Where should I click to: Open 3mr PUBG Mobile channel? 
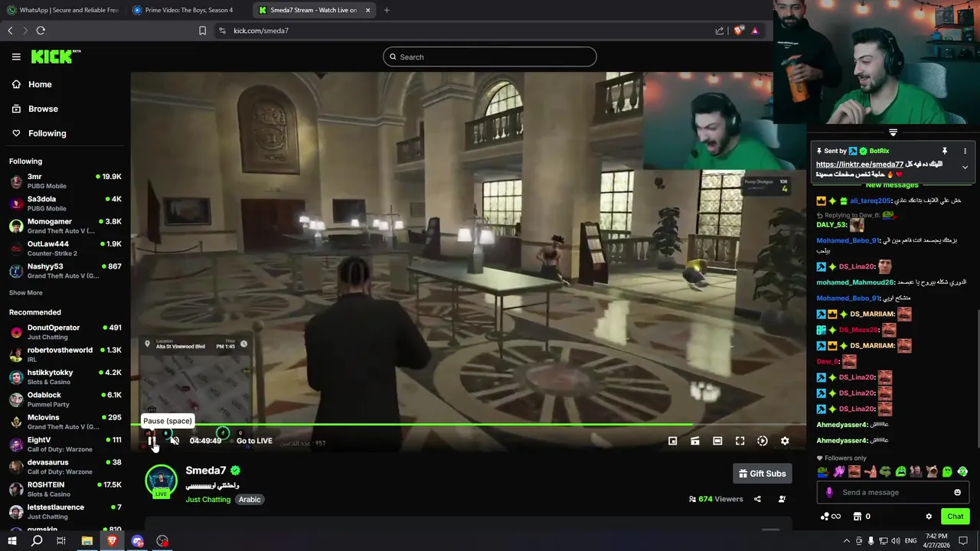pos(65,181)
